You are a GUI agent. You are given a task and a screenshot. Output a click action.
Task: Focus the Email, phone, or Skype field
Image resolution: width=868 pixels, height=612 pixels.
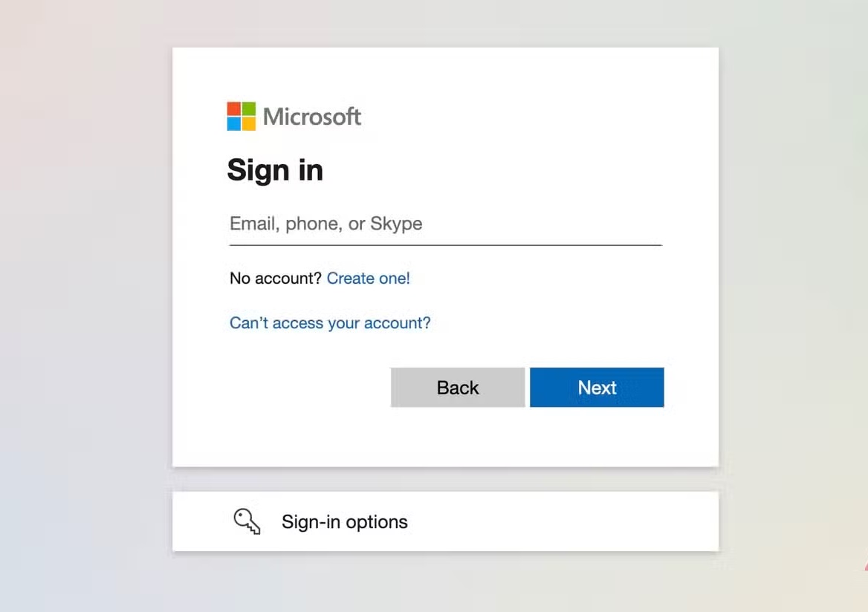pos(446,224)
